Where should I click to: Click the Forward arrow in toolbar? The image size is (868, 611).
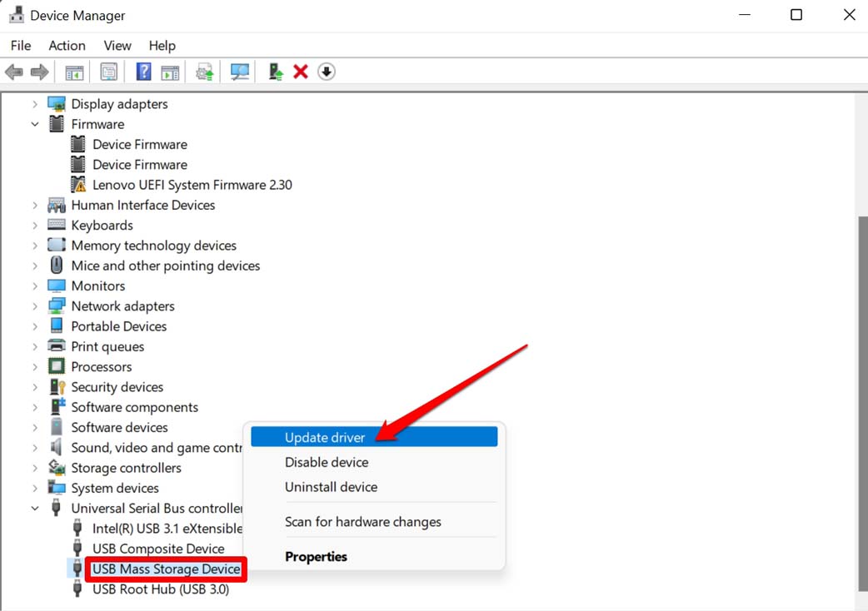click(39, 72)
